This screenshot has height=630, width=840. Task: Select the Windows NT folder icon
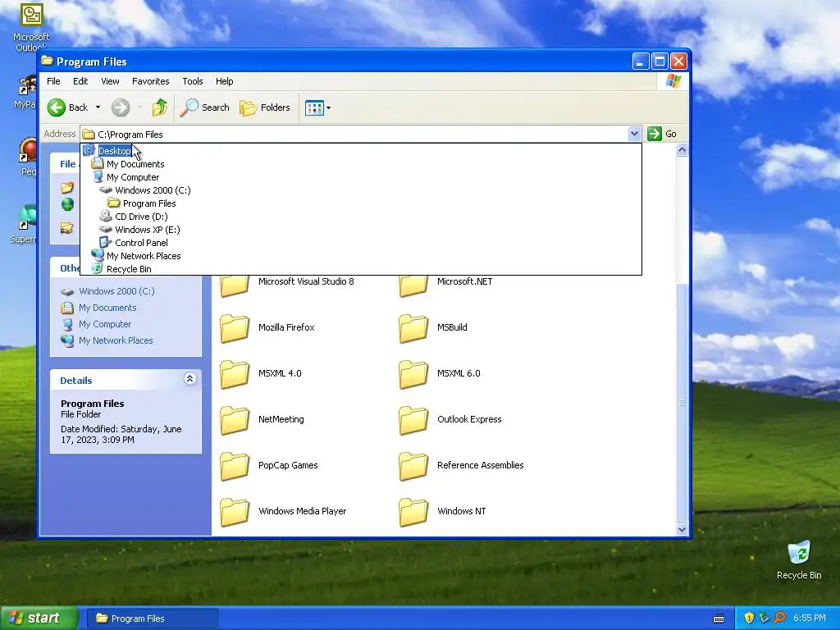pos(413,512)
